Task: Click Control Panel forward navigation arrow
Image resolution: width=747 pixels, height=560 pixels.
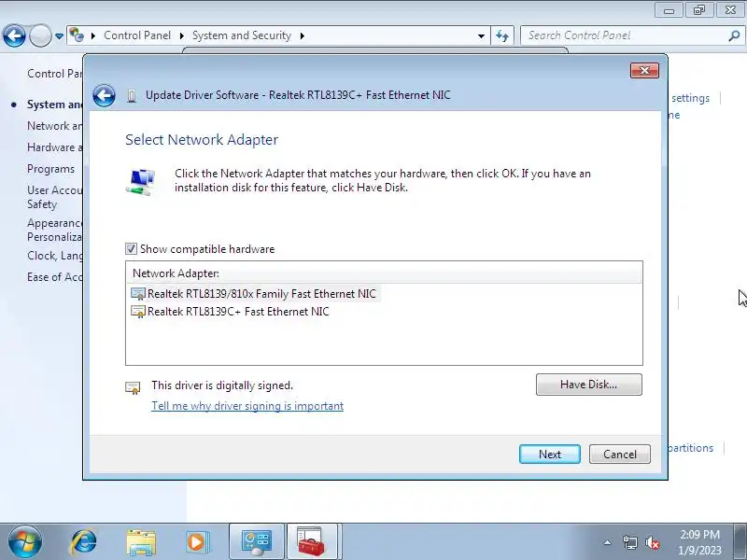Action: click(40, 35)
